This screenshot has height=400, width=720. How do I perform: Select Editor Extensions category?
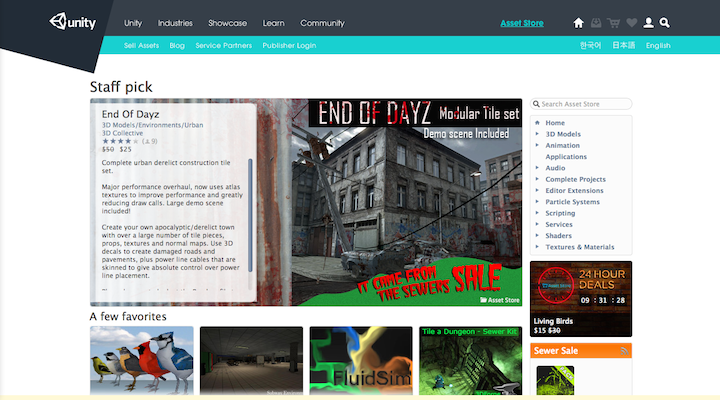(574, 190)
